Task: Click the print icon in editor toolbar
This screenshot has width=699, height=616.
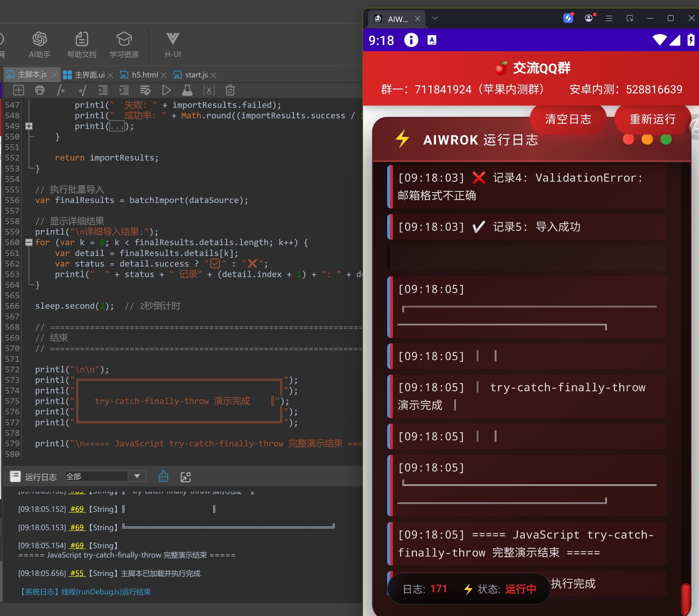Action: 40,90
